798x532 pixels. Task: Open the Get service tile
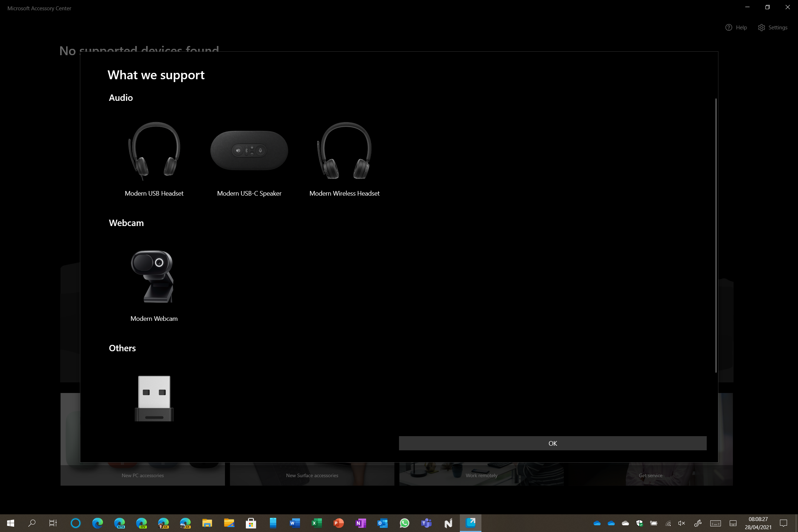pos(650,475)
